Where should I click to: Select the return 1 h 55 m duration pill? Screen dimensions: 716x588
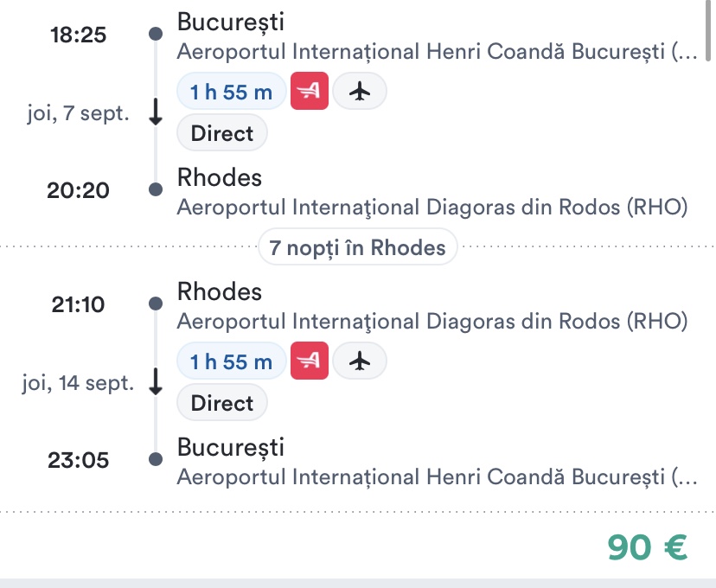[232, 361]
